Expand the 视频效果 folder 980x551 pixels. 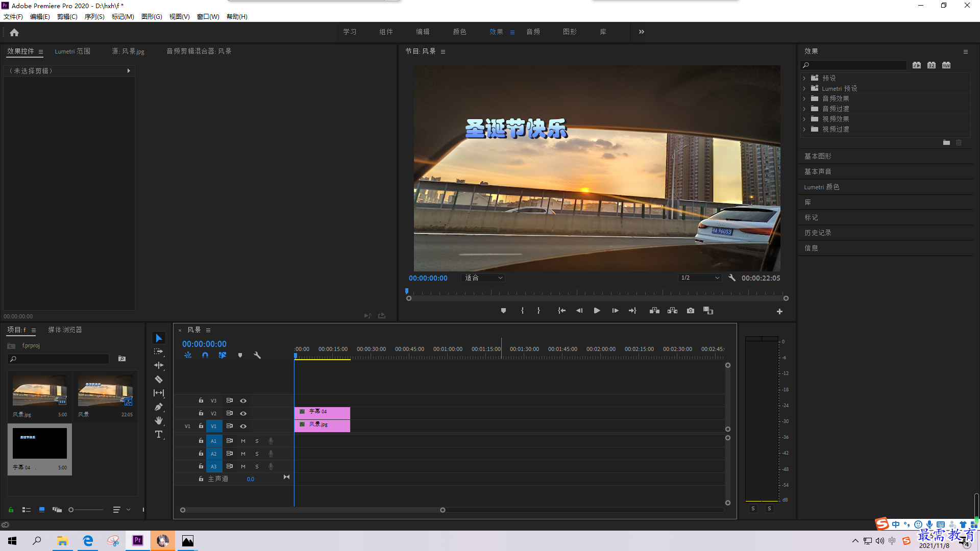coord(804,119)
